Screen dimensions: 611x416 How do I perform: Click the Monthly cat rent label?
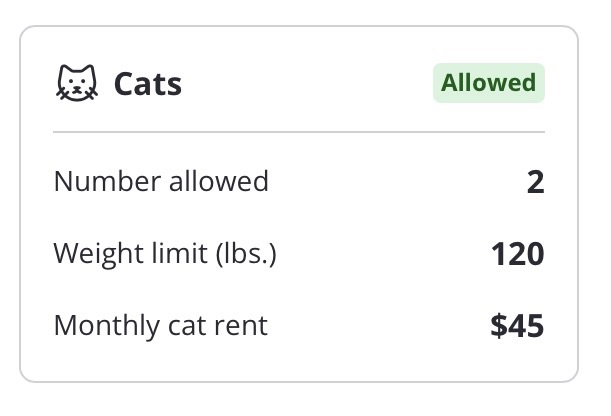pos(161,325)
